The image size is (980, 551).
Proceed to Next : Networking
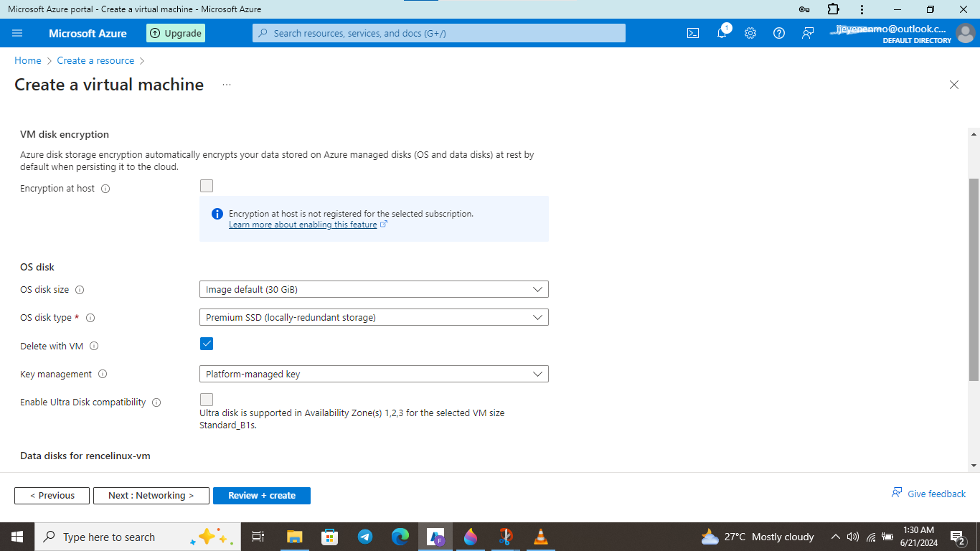151,496
